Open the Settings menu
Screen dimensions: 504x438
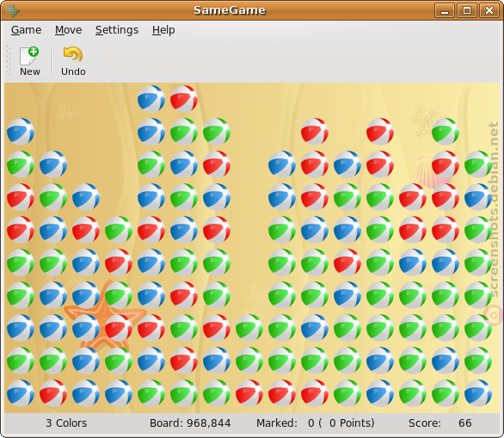pos(117,30)
